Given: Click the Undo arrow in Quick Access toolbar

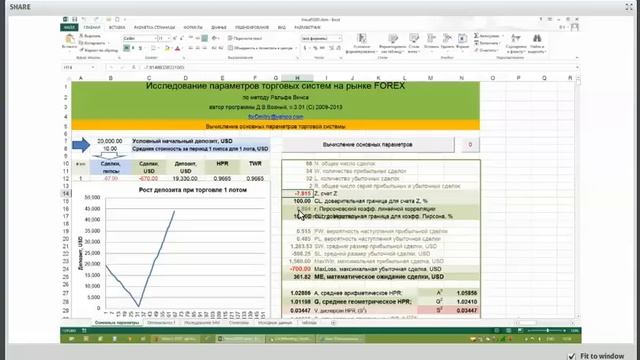Looking at the screenshot, I should (x=84, y=19).
